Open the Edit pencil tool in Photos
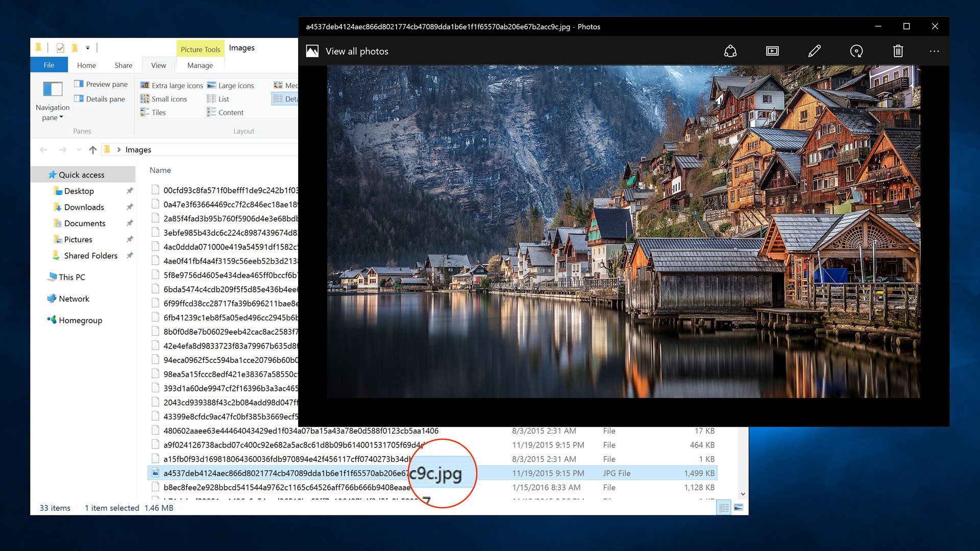This screenshot has height=551, width=980. (814, 51)
